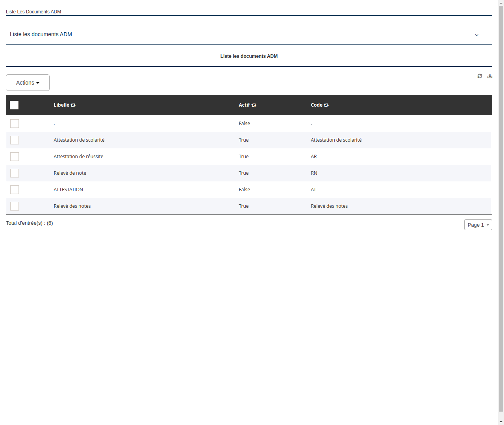Image resolution: width=504 pixels, height=425 pixels.
Task: Sort the table by the Code column icon
Action: [x=326, y=105]
